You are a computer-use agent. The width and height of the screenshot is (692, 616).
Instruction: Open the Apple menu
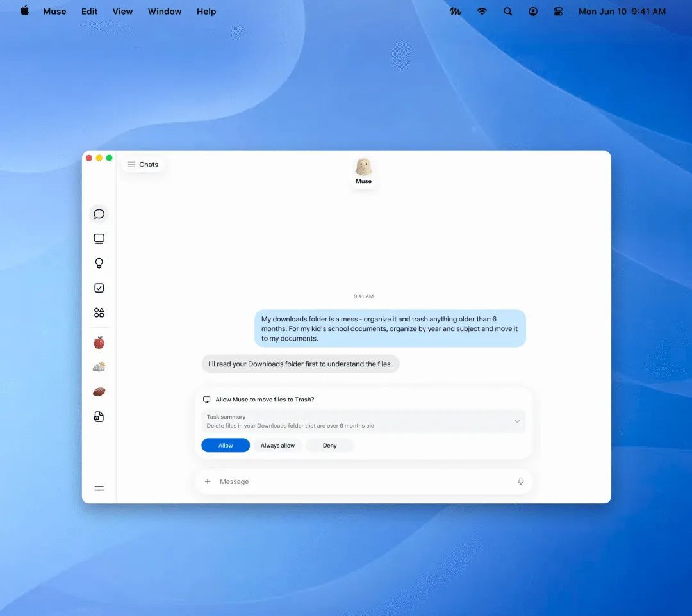(x=25, y=11)
